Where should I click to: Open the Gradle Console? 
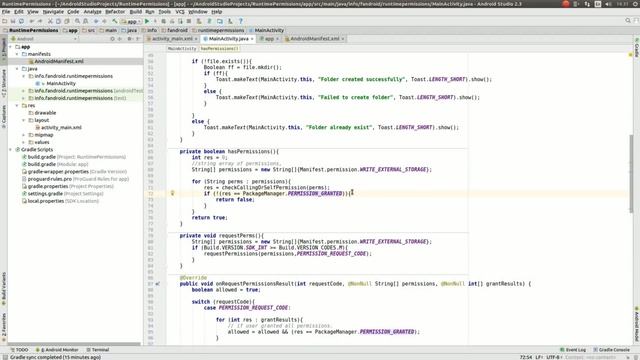611,350
